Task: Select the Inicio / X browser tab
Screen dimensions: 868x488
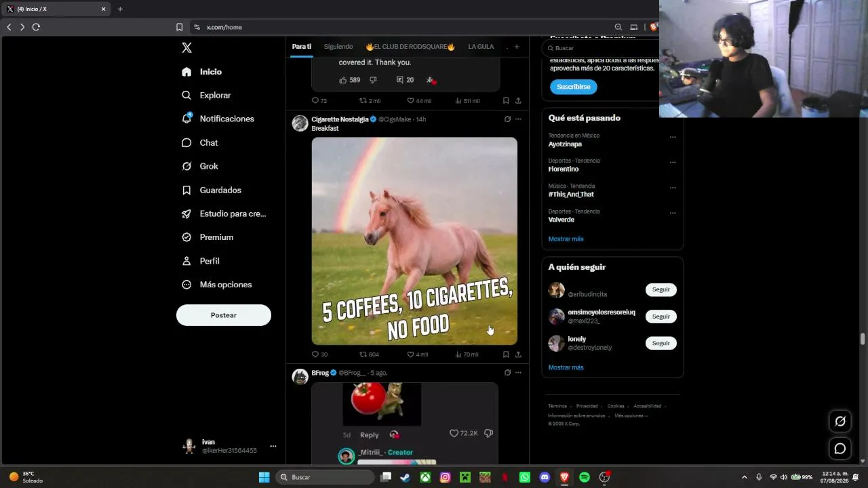Action: (56, 9)
